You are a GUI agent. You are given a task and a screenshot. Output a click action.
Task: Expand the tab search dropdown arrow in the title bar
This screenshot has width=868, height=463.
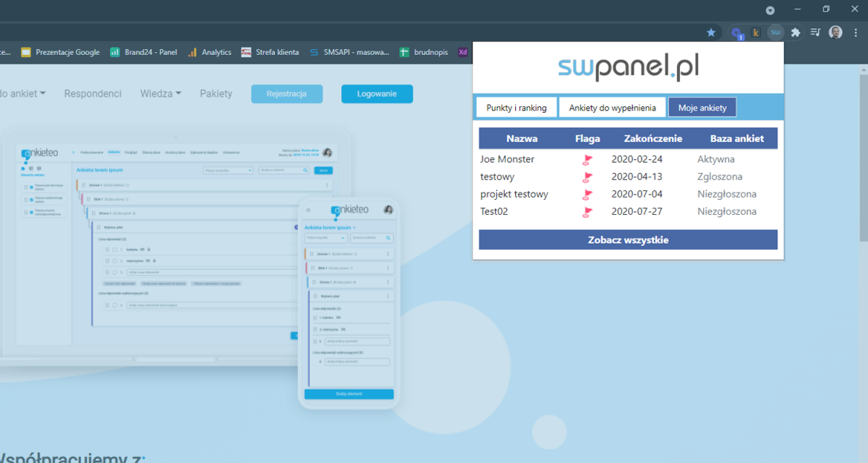tap(770, 9)
